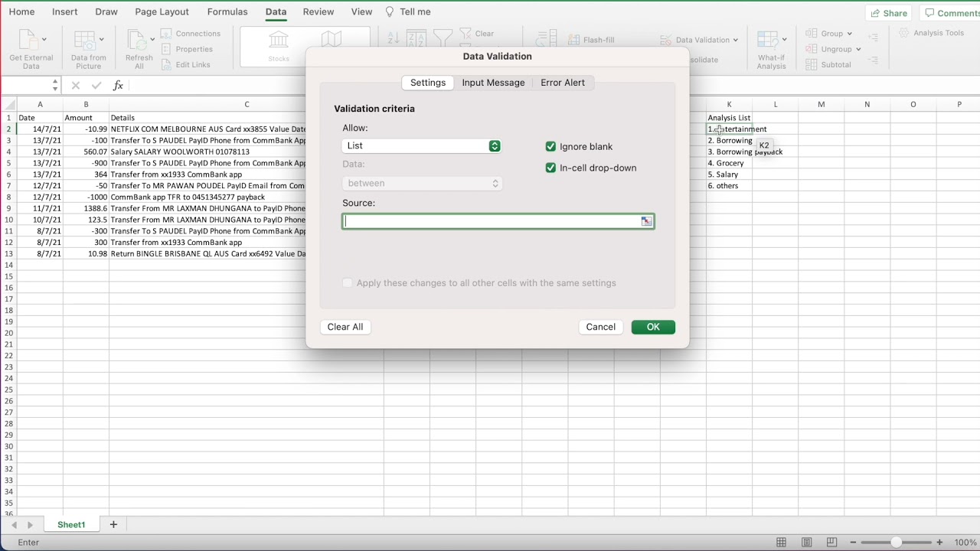Expand the Data from Picture dropdown arrow
This screenshot has height=551, width=980.
pos(101,39)
